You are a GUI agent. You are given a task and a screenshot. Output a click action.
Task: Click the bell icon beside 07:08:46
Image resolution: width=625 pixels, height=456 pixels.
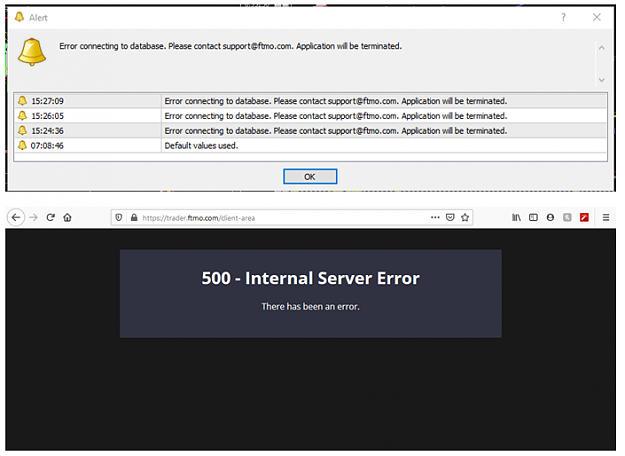pyautogui.click(x=22, y=145)
